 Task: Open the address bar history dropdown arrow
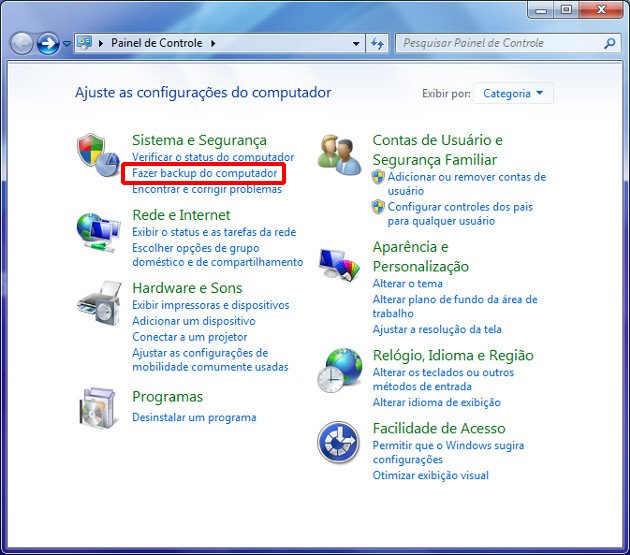click(356, 43)
